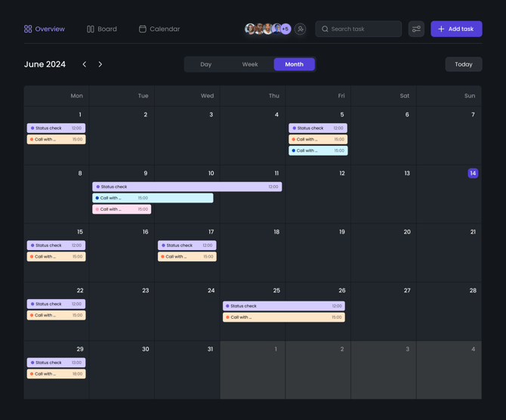Switch to Week view
This screenshot has height=420, width=506.
click(x=250, y=64)
